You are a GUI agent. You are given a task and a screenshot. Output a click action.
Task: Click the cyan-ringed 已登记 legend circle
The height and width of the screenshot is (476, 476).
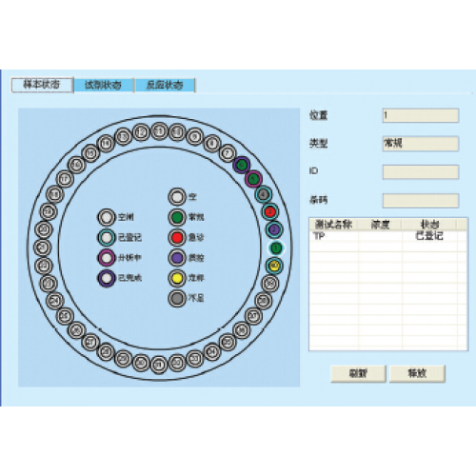[107, 237]
